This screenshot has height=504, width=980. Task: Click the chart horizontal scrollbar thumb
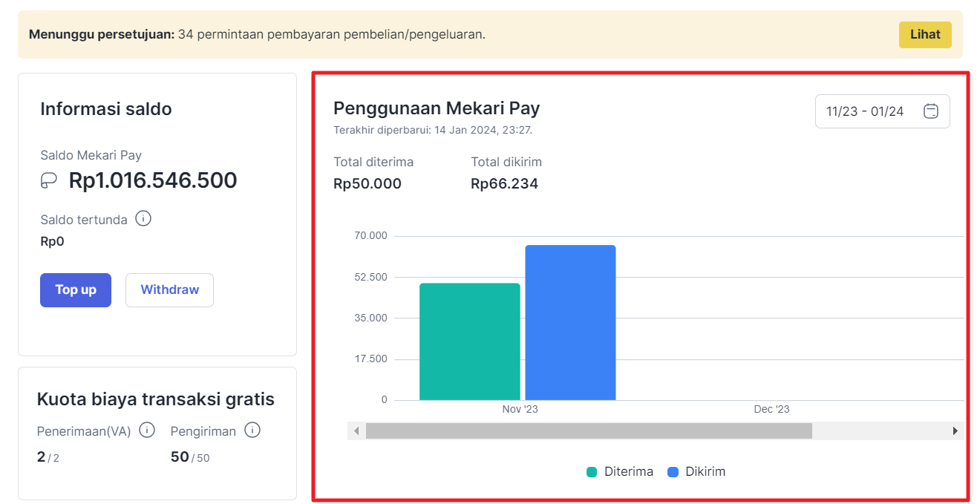[x=589, y=431]
